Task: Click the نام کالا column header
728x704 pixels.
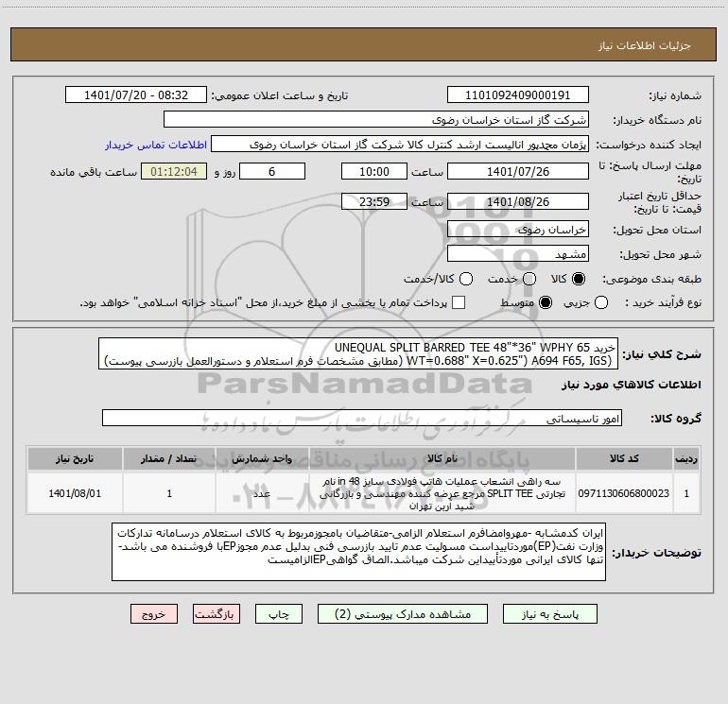Action: tap(442, 458)
